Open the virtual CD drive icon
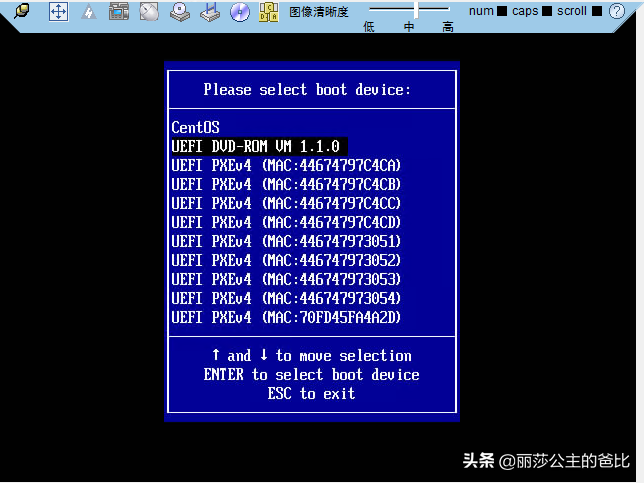The height and width of the screenshot is (483, 644). point(180,12)
